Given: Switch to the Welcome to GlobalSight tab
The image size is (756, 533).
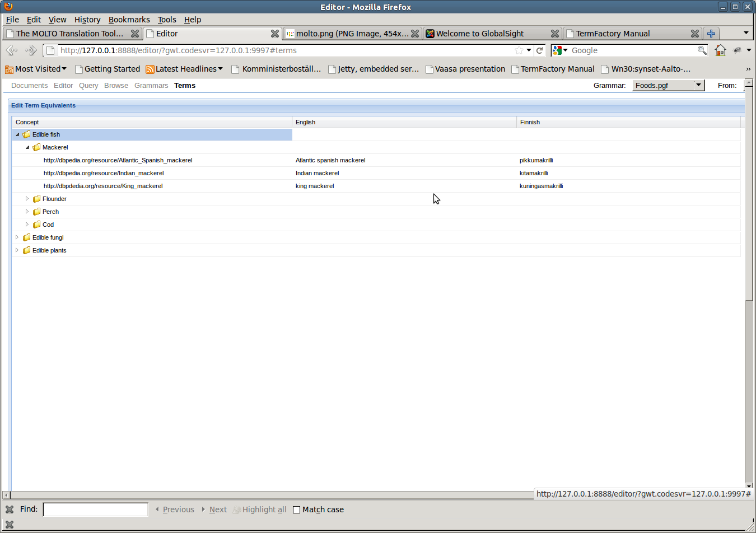Looking at the screenshot, I should tap(479, 34).
